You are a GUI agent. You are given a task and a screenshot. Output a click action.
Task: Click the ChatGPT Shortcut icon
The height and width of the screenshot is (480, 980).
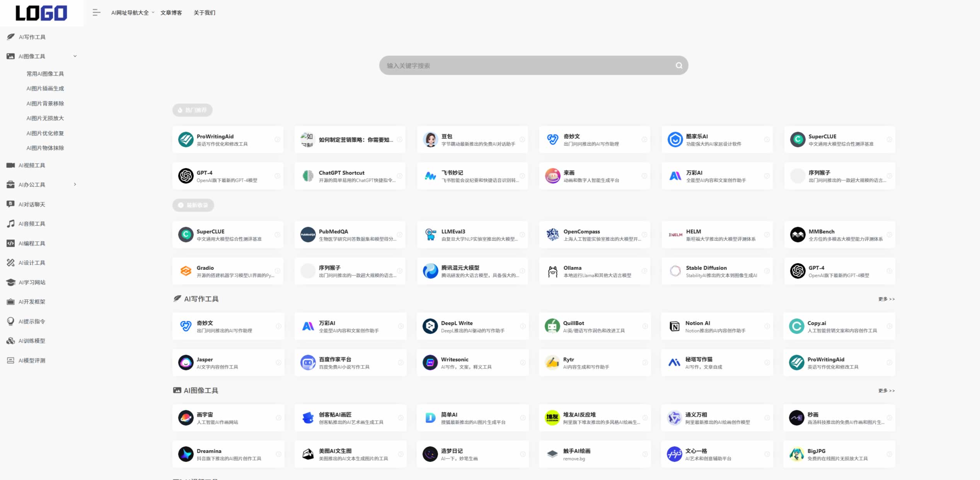308,176
